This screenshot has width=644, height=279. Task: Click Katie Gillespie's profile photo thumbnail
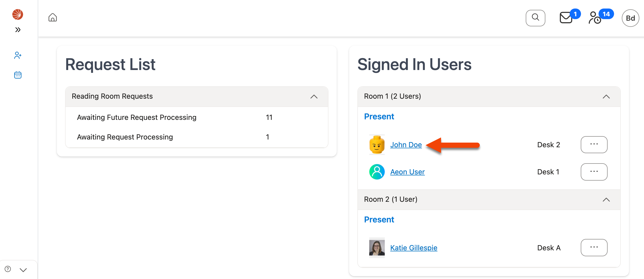click(377, 247)
